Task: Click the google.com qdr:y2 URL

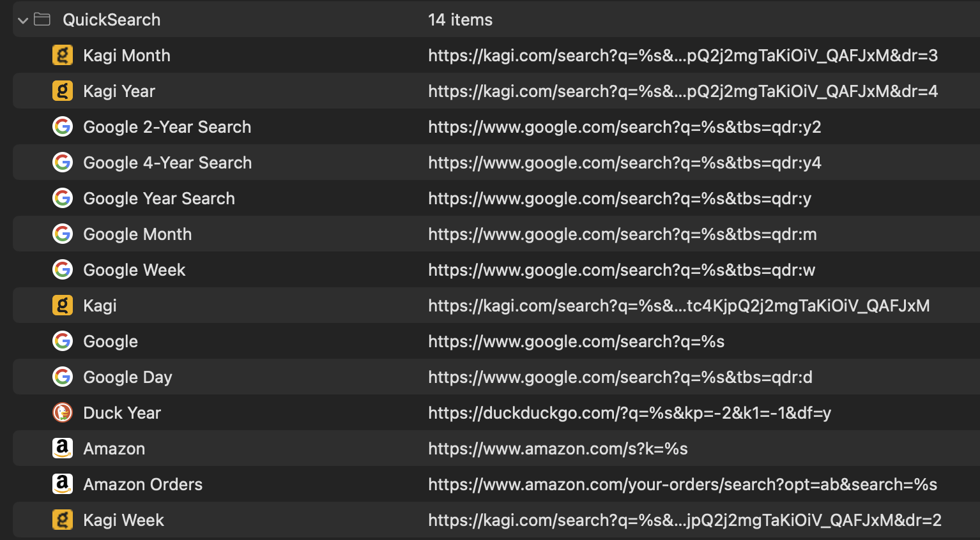Action: 624,127
